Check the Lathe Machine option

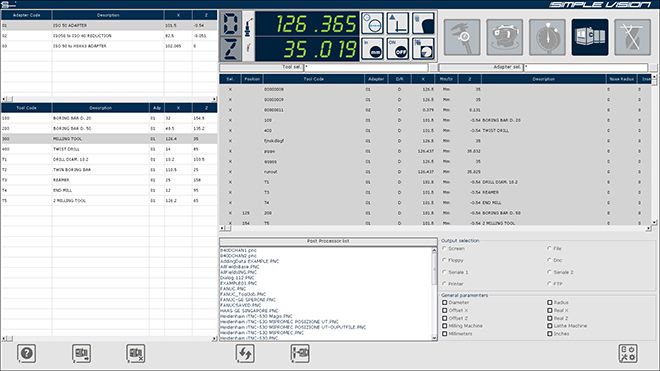[550, 326]
